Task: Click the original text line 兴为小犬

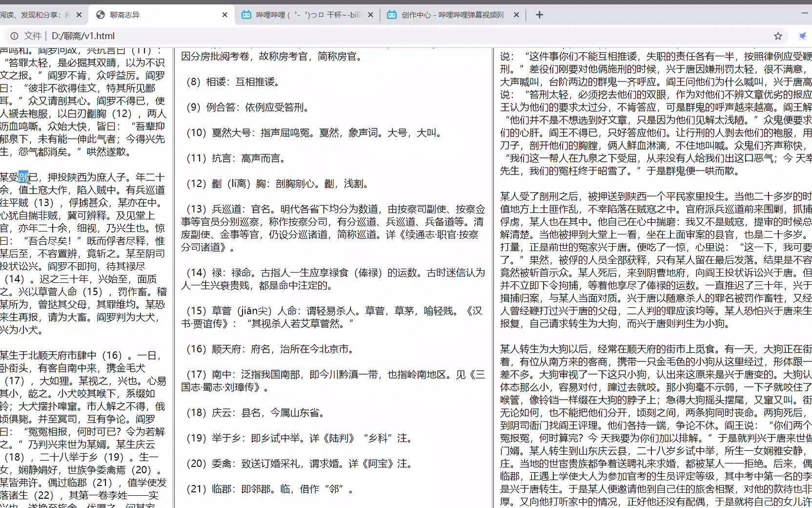Action: pos(21,330)
